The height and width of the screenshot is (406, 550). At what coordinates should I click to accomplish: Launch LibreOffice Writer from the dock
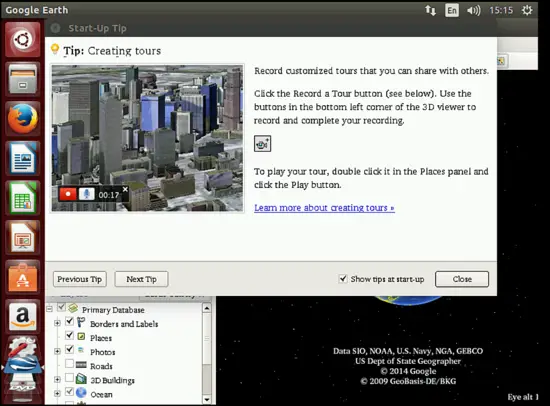[22, 158]
